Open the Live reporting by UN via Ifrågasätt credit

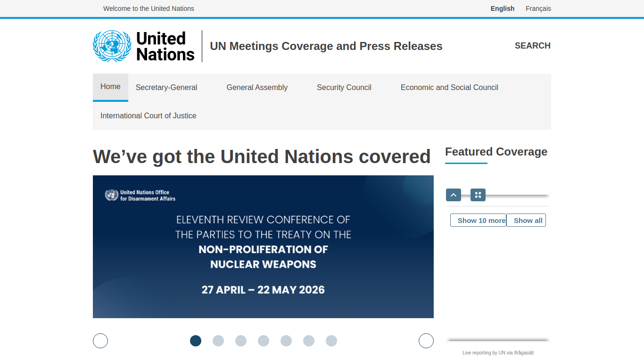point(498,353)
